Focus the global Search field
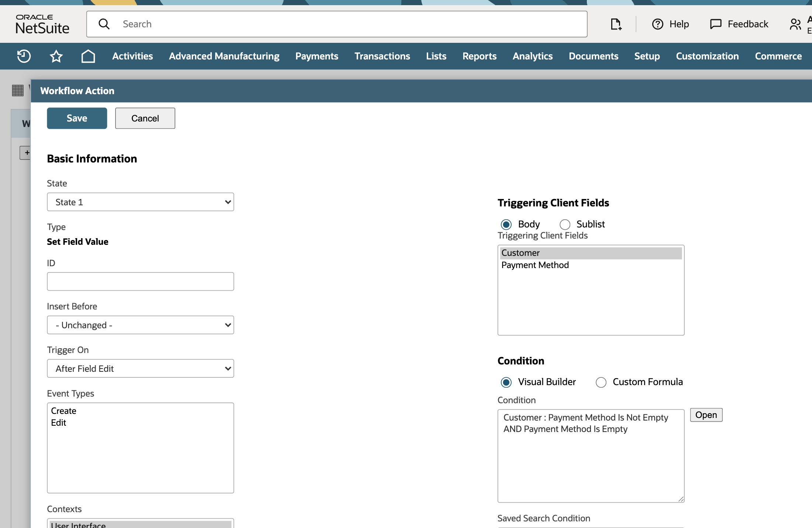Screen dimensions: 812x528 [x=337, y=24]
